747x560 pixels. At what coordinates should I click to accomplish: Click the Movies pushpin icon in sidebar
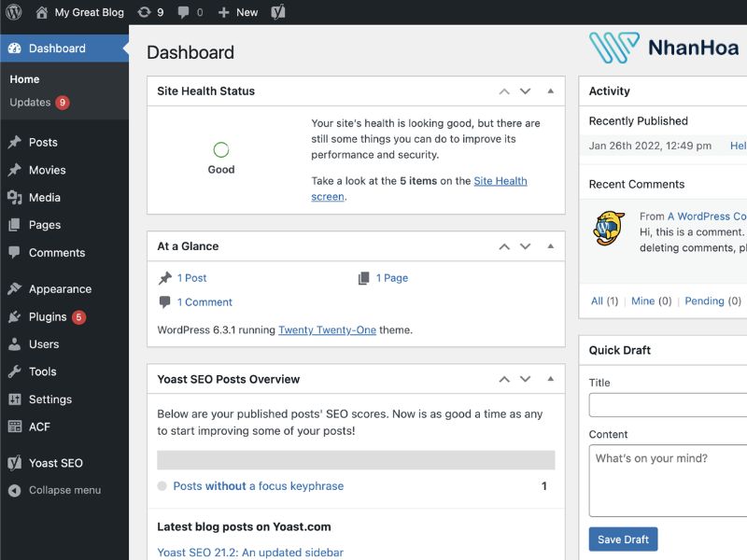pos(15,170)
